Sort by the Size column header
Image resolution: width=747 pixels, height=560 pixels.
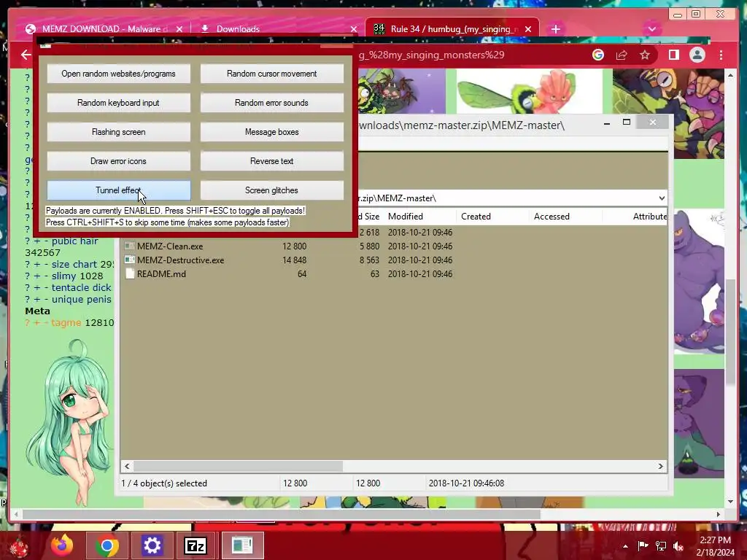(x=371, y=216)
